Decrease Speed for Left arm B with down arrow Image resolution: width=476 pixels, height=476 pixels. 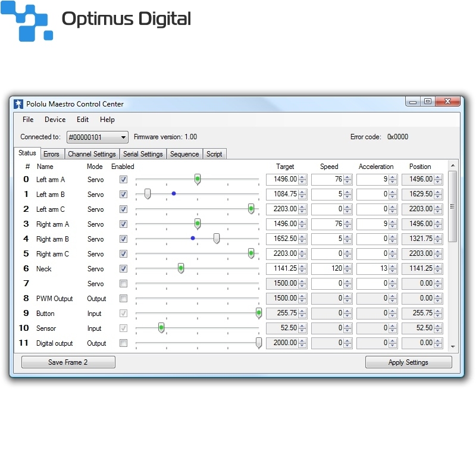pos(347,197)
